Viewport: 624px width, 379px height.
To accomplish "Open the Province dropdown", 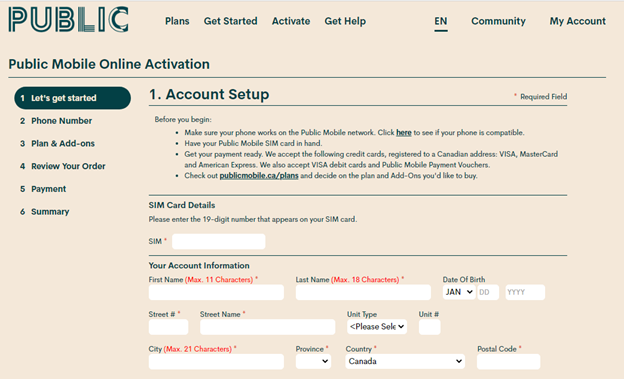I will click(x=313, y=361).
